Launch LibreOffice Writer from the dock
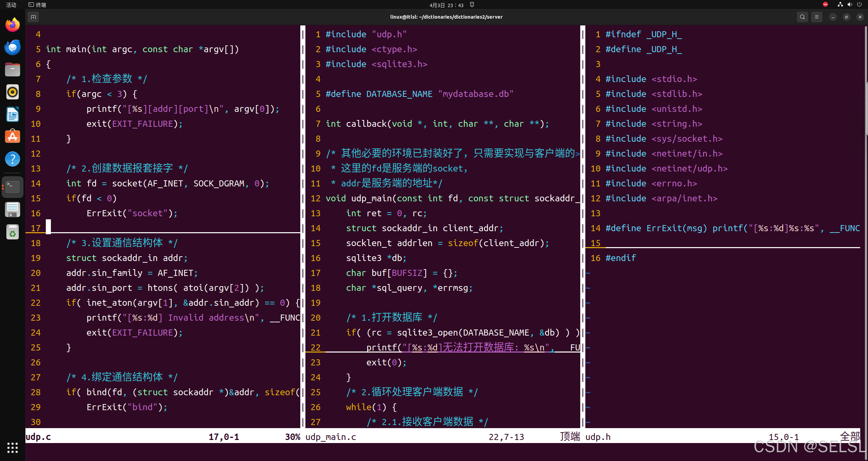The image size is (868, 461). click(12, 114)
